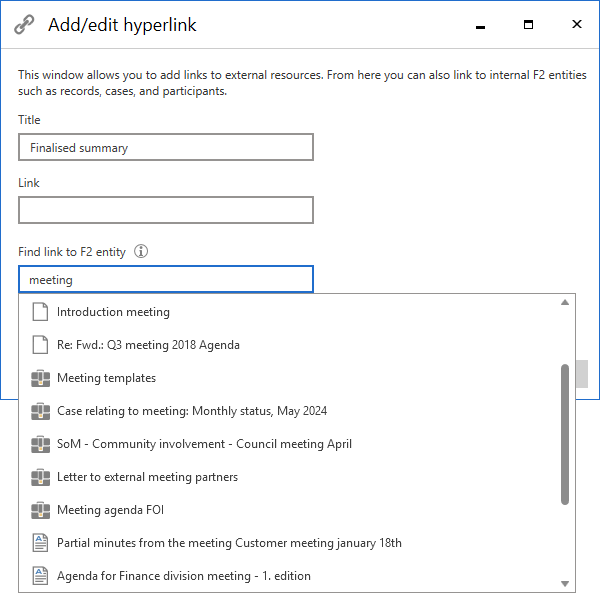
Task: Click the case icon of Letter to external meeting partners
Action: [41, 477]
